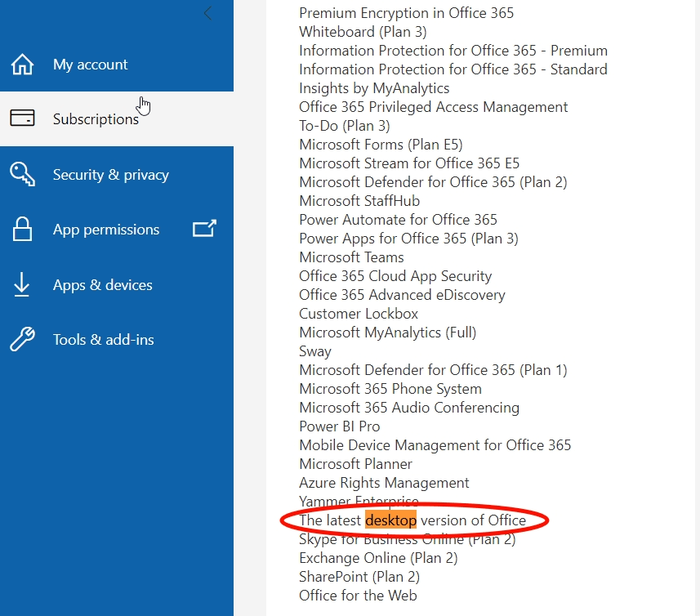Click the home icon beside My account
Screen dimensions: 700x616
tap(22, 65)
